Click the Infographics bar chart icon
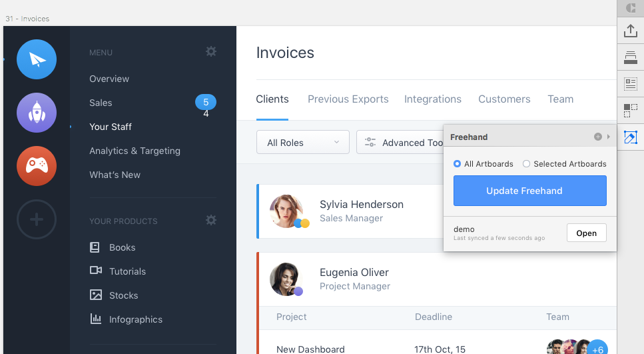Screen dimensions: 644x354 coord(96,319)
